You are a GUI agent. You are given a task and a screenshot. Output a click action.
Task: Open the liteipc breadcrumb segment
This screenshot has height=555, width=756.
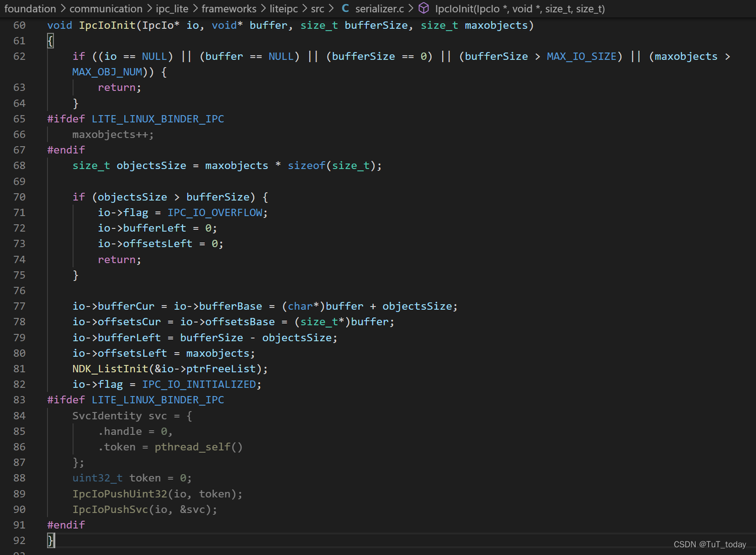coord(283,9)
